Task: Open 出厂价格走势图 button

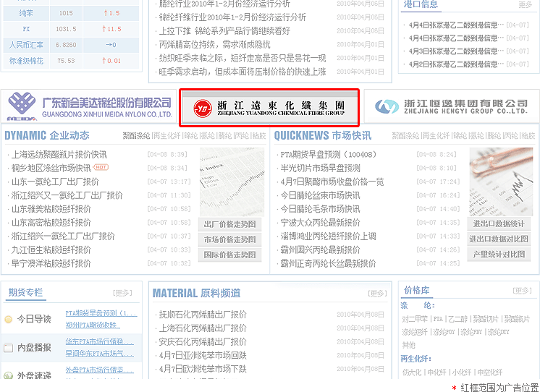Action: (x=229, y=224)
